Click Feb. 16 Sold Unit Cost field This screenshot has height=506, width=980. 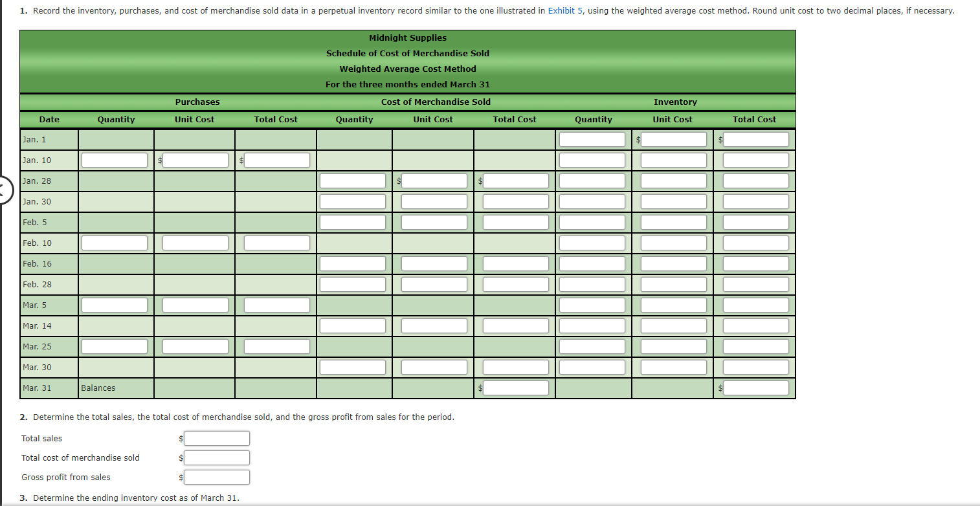coord(434,263)
